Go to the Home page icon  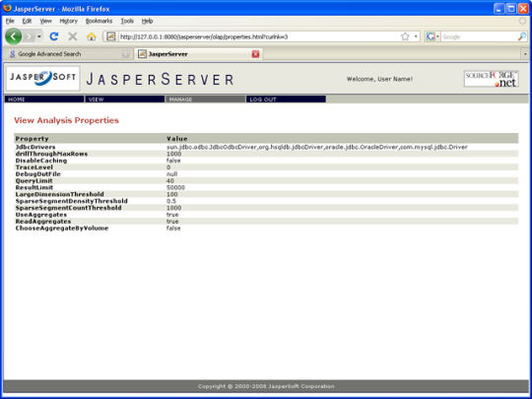(x=92, y=36)
